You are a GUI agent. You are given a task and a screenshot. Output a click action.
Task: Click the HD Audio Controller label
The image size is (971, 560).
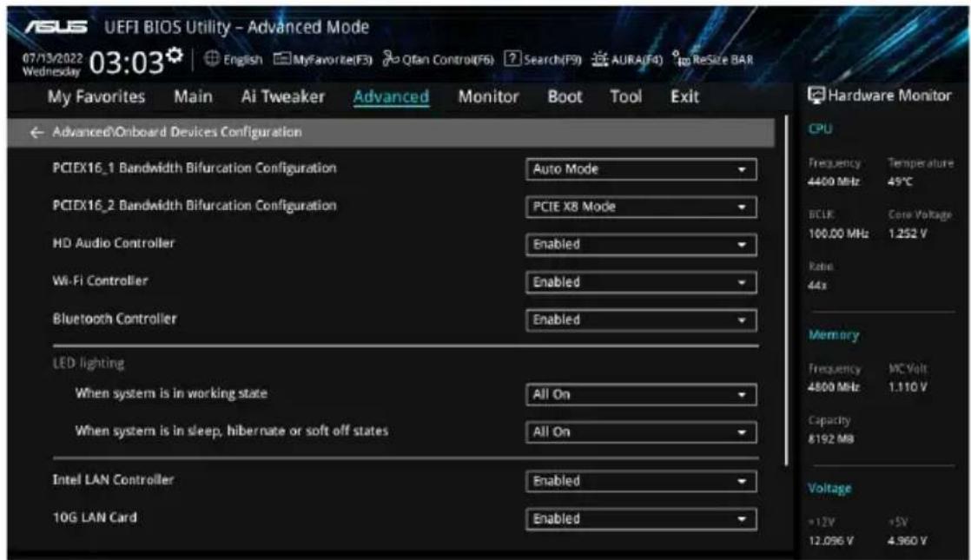pyautogui.click(x=113, y=243)
